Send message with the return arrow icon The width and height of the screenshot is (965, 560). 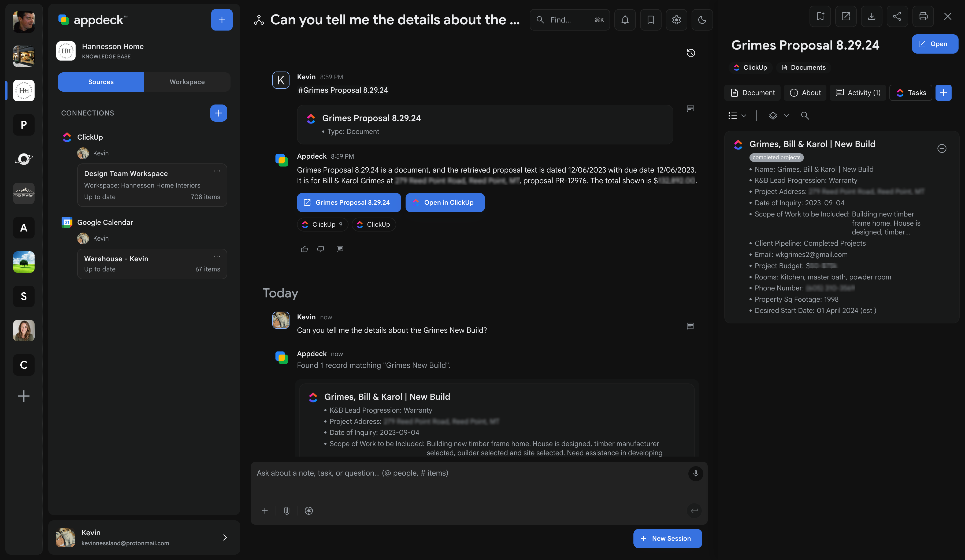[694, 511]
